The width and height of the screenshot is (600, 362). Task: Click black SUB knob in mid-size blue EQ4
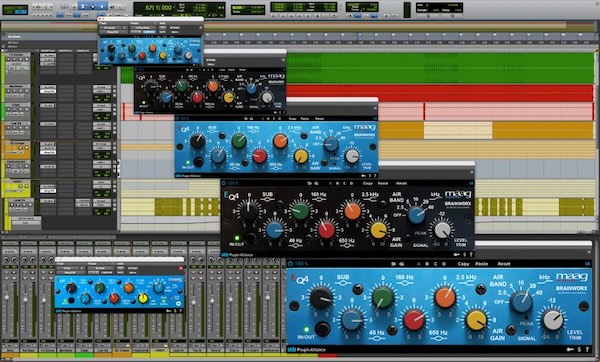pos(198,141)
